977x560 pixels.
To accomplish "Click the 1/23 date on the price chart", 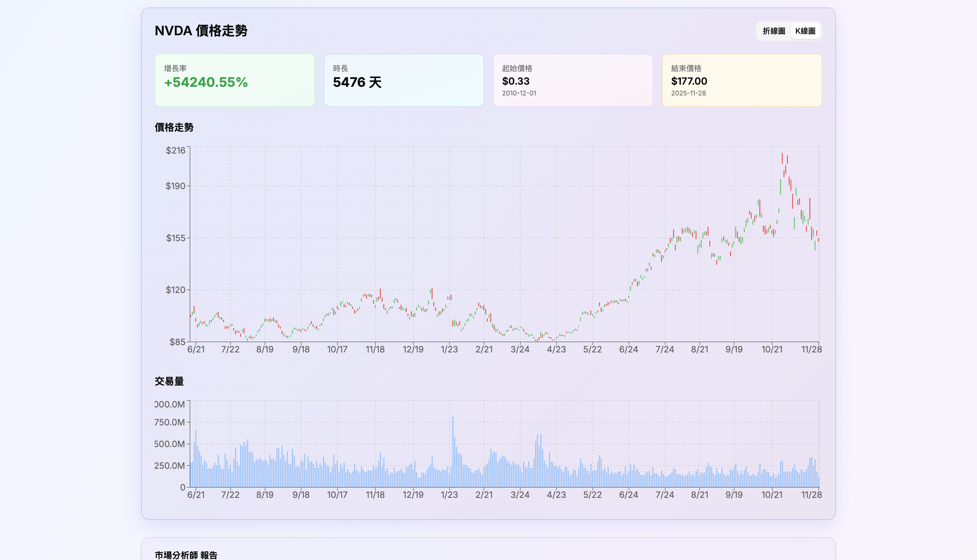I will pos(449,349).
